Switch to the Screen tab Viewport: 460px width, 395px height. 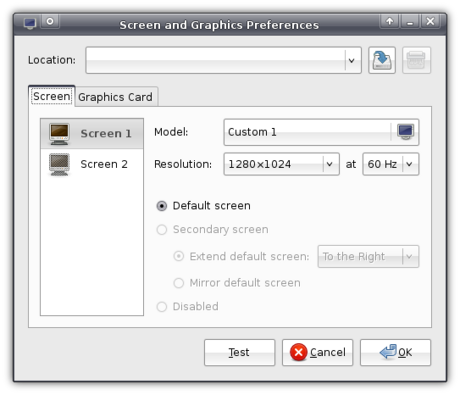pos(52,96)
